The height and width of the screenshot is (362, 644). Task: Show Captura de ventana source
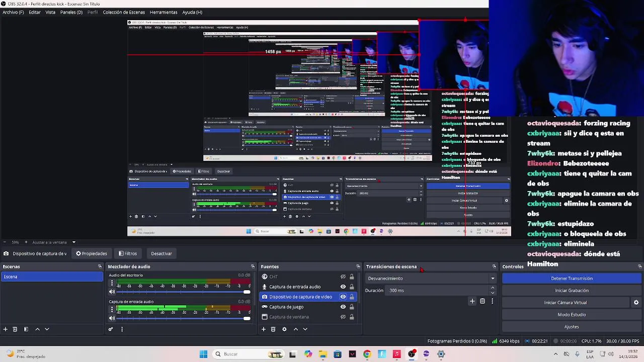point(343,317)
